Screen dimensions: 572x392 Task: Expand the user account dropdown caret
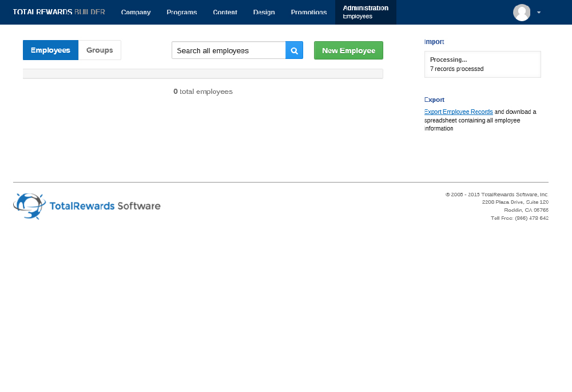pos(539,12)
